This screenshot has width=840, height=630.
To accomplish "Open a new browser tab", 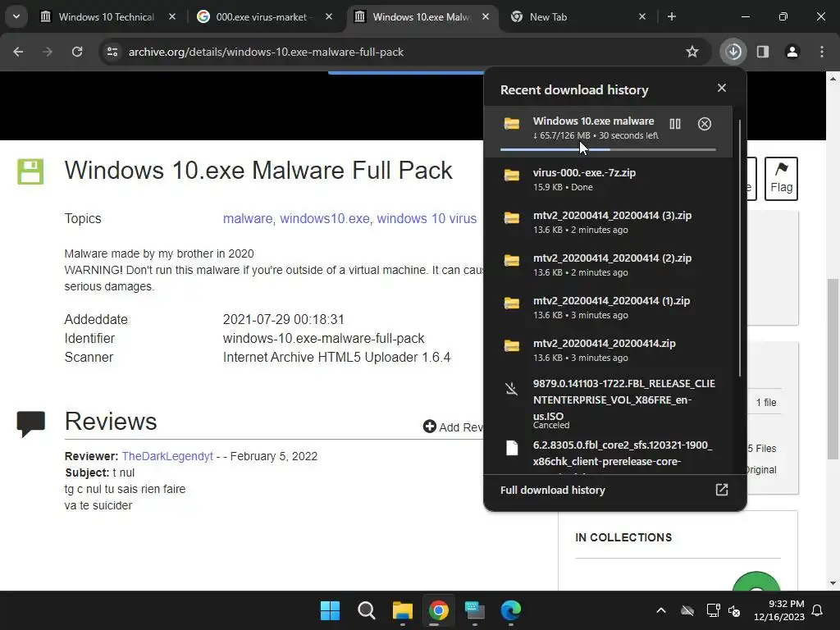I will (671, 17).
